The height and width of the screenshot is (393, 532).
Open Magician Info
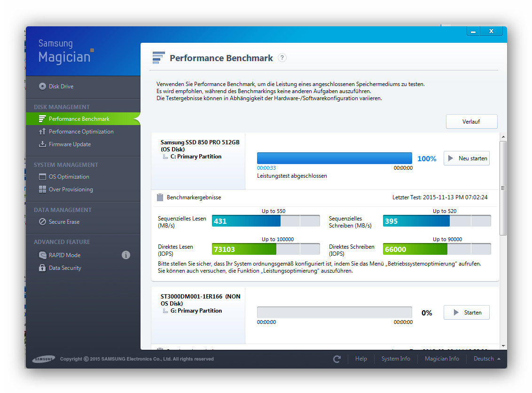(x=442, y=359)
